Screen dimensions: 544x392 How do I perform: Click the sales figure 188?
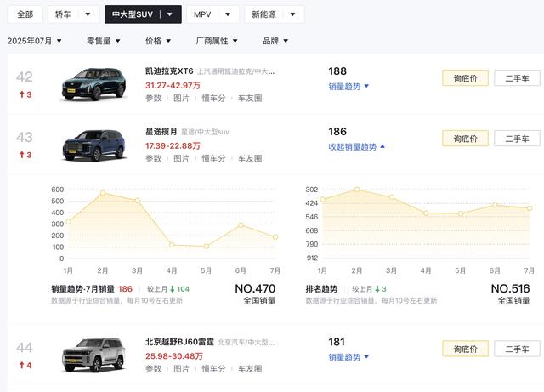(x=337, y=71)
